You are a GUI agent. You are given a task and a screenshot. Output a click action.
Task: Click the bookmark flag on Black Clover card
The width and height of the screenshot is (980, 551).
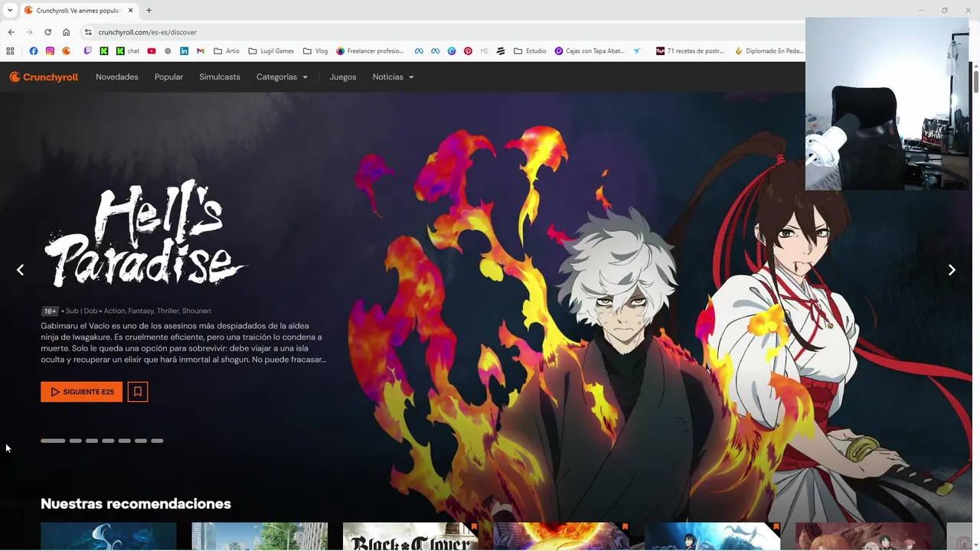pos(474,527)
